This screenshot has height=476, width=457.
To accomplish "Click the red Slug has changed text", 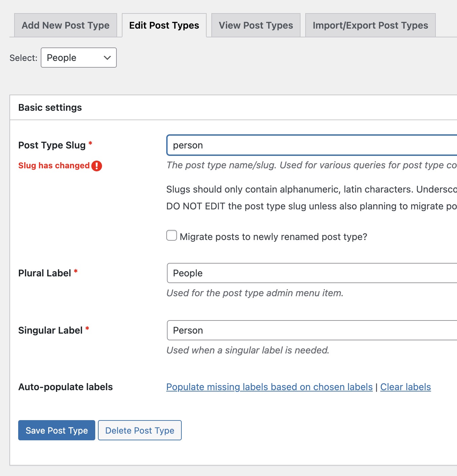I will coord(54,166).
